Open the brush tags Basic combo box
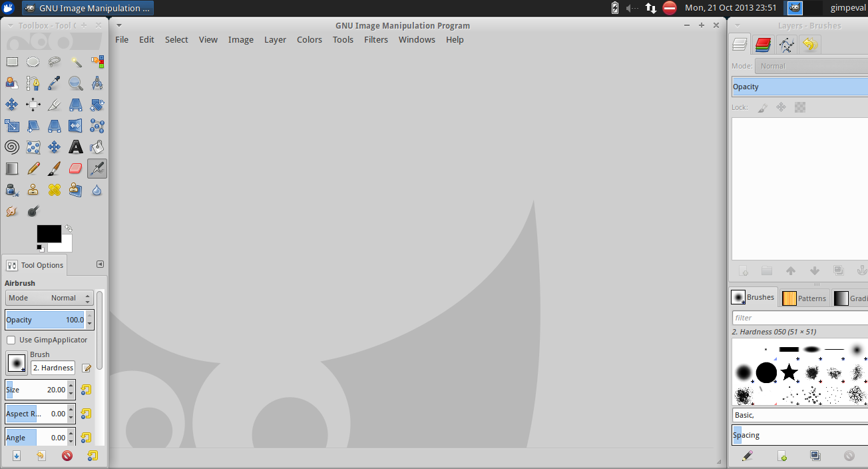Image resolution: width=868 pixels, height=469 pixels. coord(800,415)
